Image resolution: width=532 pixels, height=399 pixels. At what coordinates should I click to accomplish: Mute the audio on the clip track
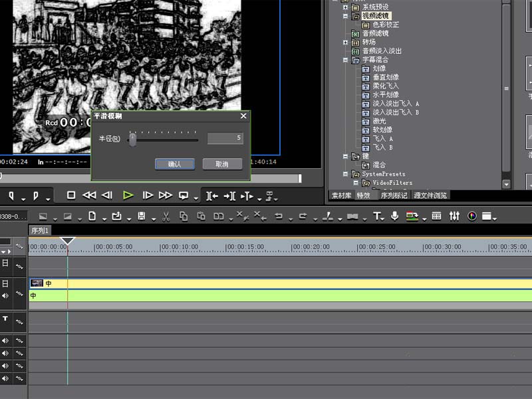[5, 296]
